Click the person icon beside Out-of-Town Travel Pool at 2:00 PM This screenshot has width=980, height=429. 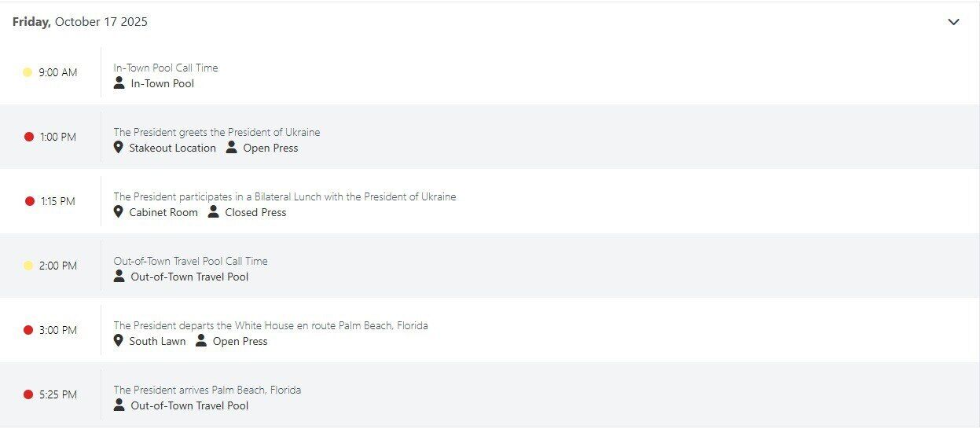point(119,276)
